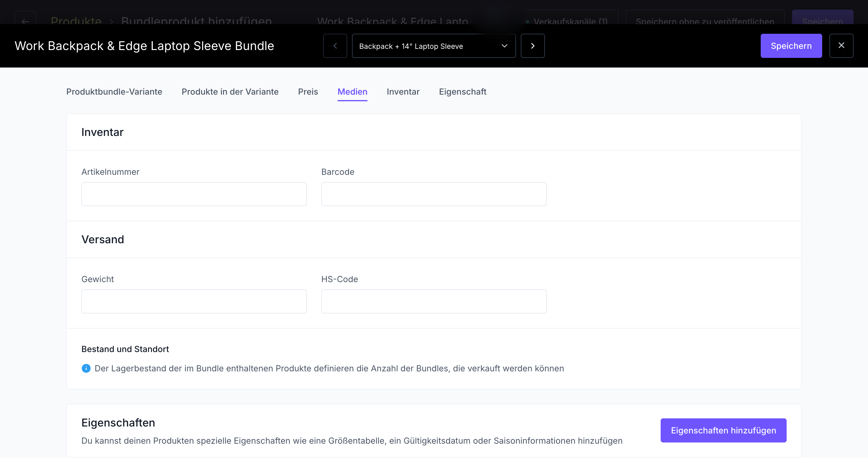Image resolution: width=868 pixels, height=469 pixels.
Task: Click the Barcode label
Action: (338, 172)
